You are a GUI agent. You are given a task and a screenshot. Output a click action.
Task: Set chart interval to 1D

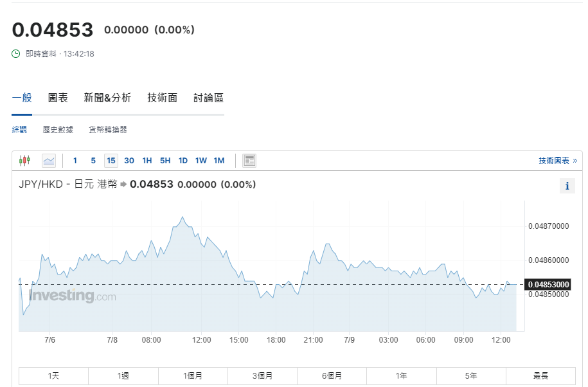[x=183, y=160]
